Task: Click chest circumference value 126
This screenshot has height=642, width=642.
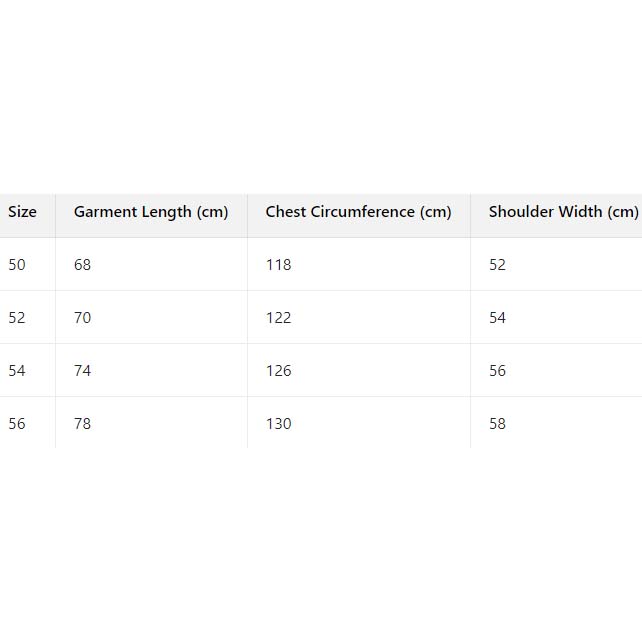Action: tap(278, 371)
